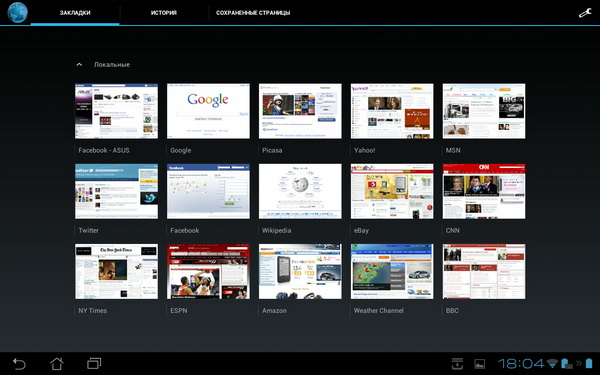
Task: Tap the 18:04 clock in status bar
Action: (x=521, y=363)
